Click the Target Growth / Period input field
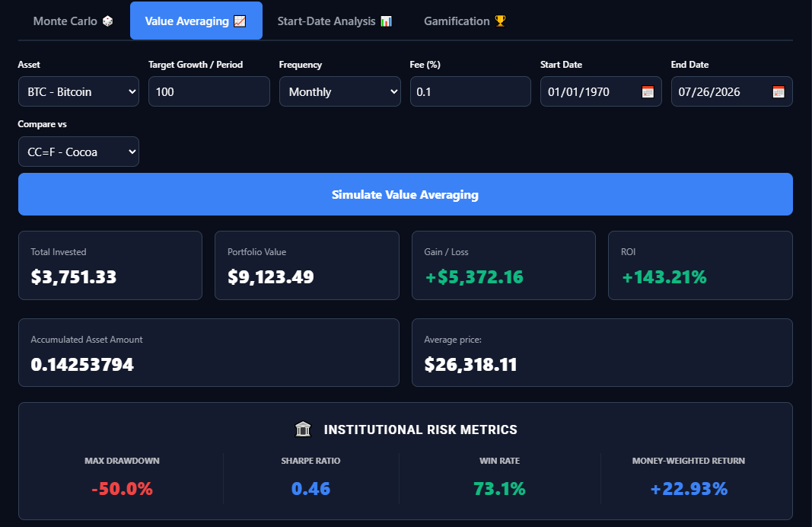 click(x=209, y=91)
